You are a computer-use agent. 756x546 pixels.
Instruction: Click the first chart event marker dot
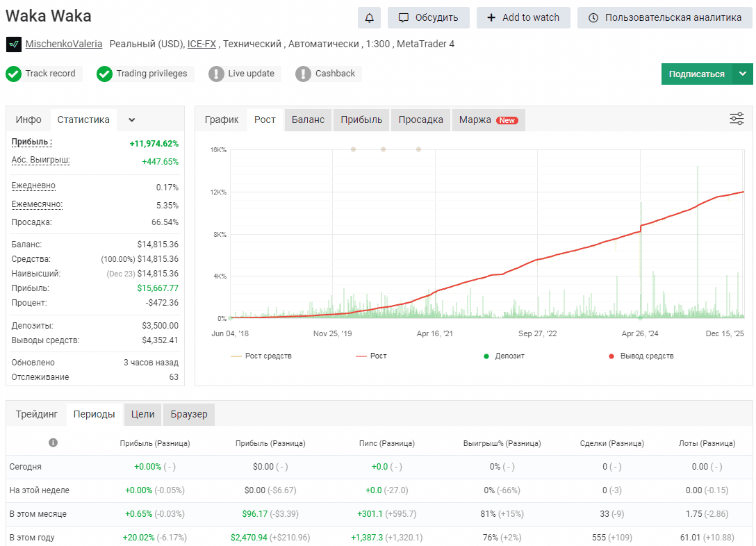[x=354, y=149]
